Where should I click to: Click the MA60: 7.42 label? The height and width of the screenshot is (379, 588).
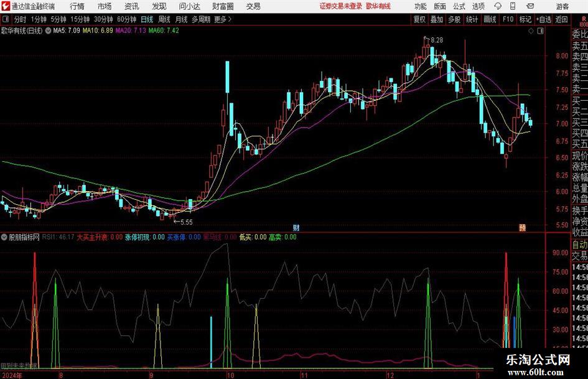pos(164,30)
